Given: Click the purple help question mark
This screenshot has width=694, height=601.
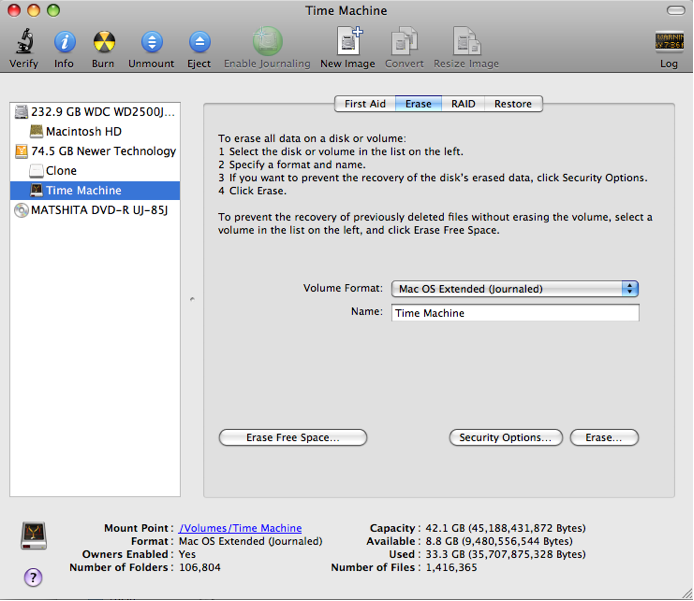Looking at the screenshot, I should (33, 577).
